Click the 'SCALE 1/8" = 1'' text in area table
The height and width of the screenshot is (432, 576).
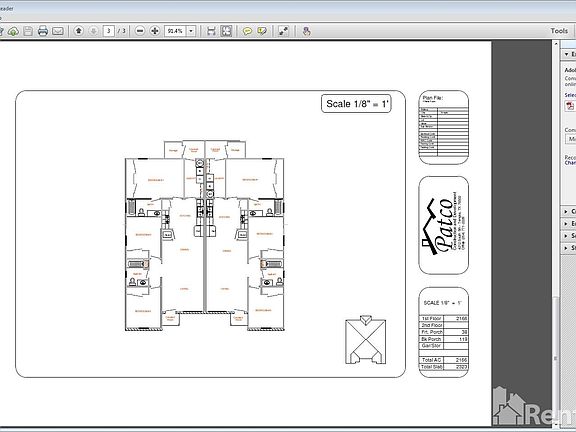pos(442,303)
